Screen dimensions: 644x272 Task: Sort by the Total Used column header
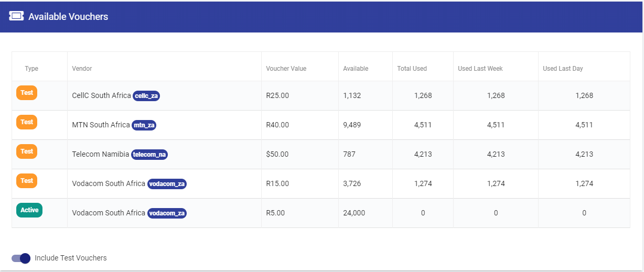coord(412,69)
